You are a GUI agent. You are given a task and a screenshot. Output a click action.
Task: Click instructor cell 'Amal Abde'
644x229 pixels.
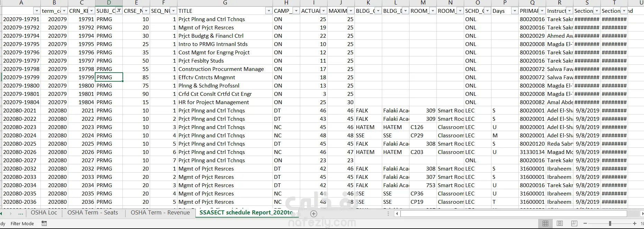tap(560, 102)
